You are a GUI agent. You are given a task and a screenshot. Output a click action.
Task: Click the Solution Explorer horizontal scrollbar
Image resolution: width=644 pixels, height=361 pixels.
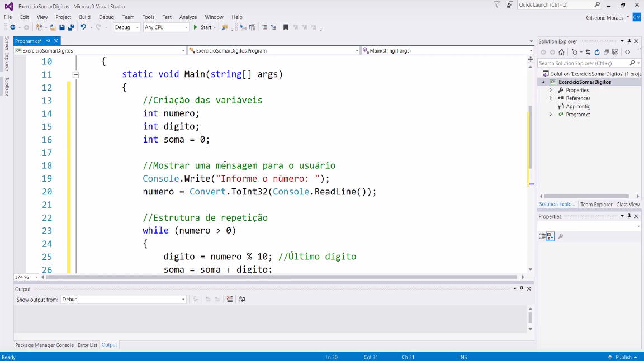click(586, 196)
